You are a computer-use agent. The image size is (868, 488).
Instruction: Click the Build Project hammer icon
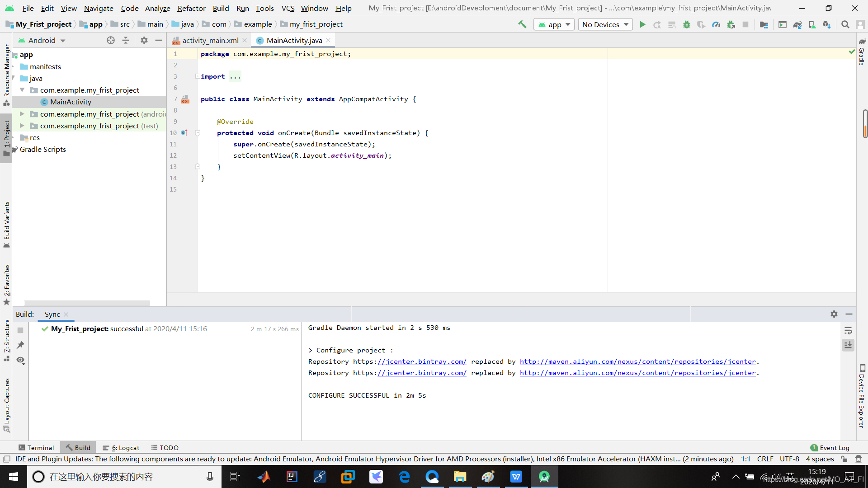[523, 24]
